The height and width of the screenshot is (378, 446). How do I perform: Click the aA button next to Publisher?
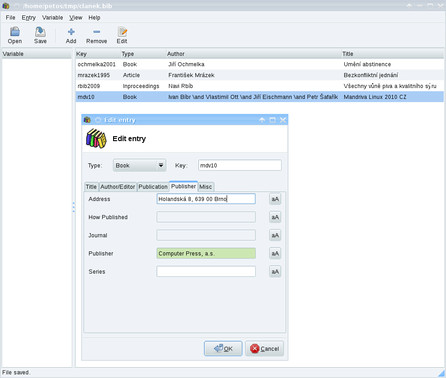pos(275,253)
